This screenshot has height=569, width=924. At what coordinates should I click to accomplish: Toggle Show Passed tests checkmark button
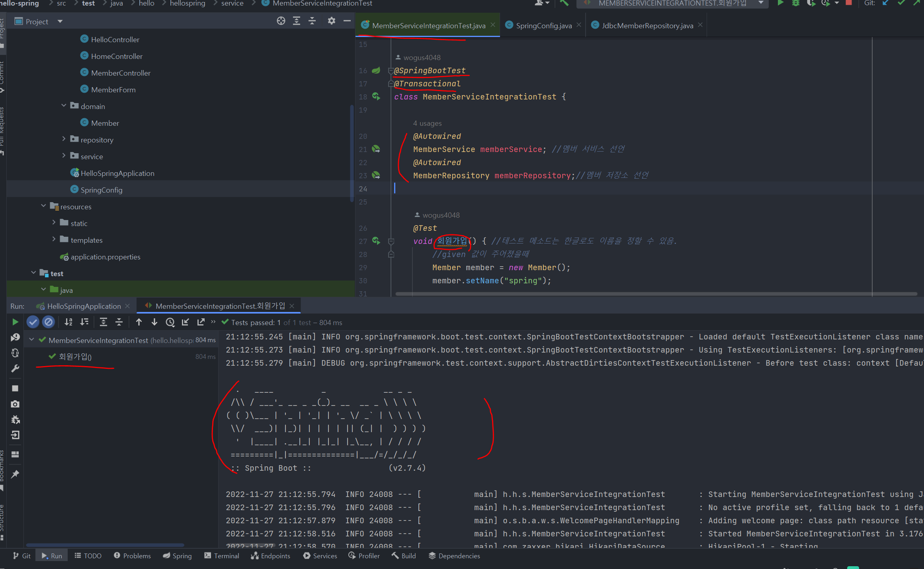(33, 322)
